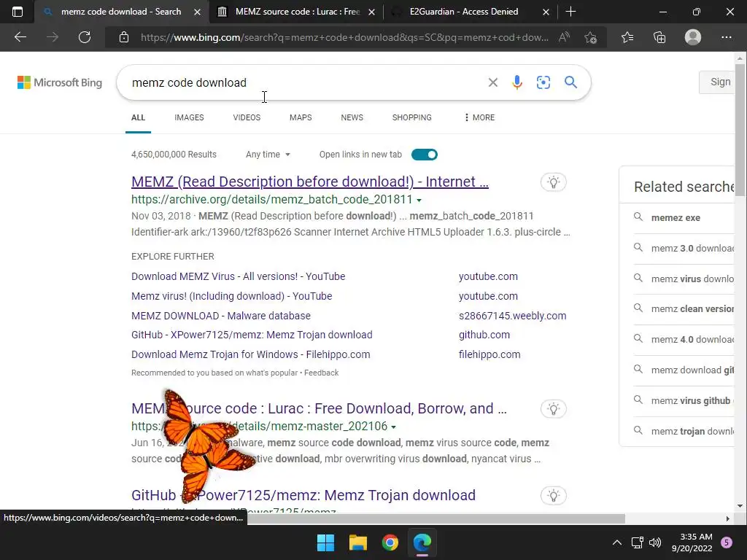
Task: Switch to VIDEOS results
Action: pyautogui.click(x=247, y=117)
